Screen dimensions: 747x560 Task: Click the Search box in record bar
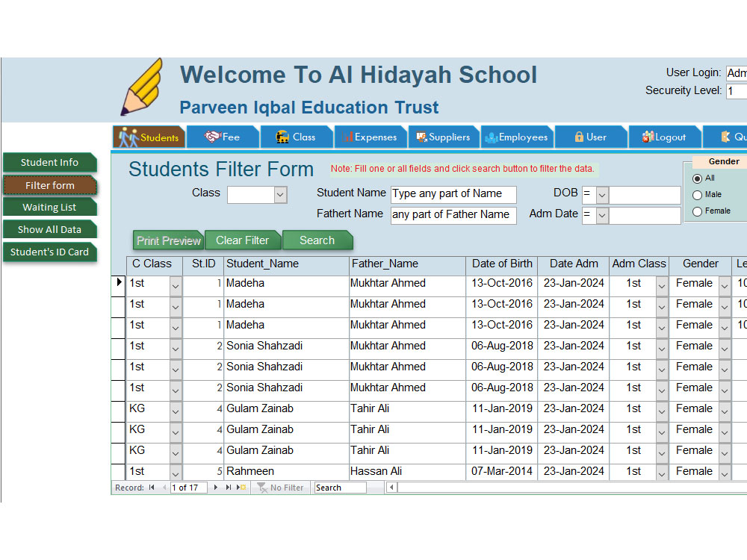(340, 488)
